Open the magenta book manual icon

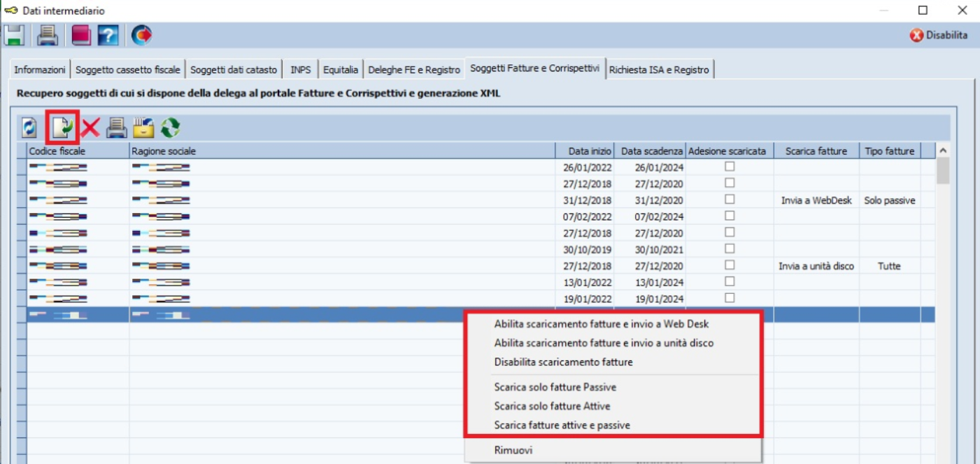pos(81,35)
